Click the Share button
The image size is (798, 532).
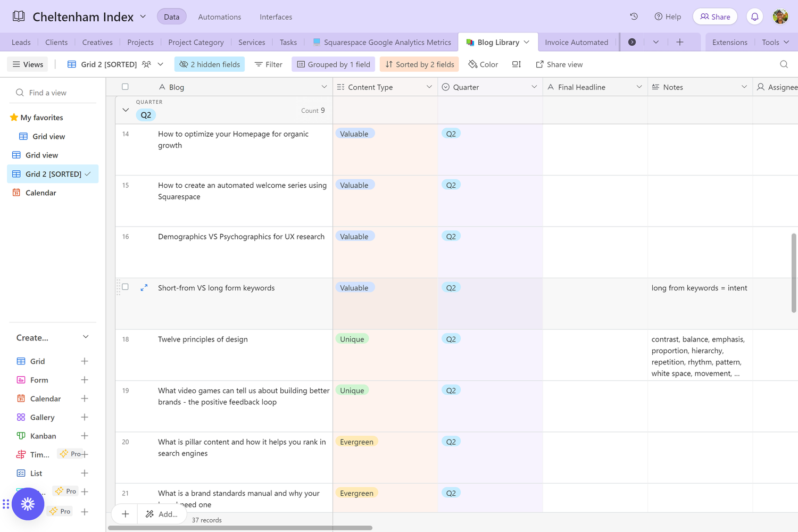[715, 16]
